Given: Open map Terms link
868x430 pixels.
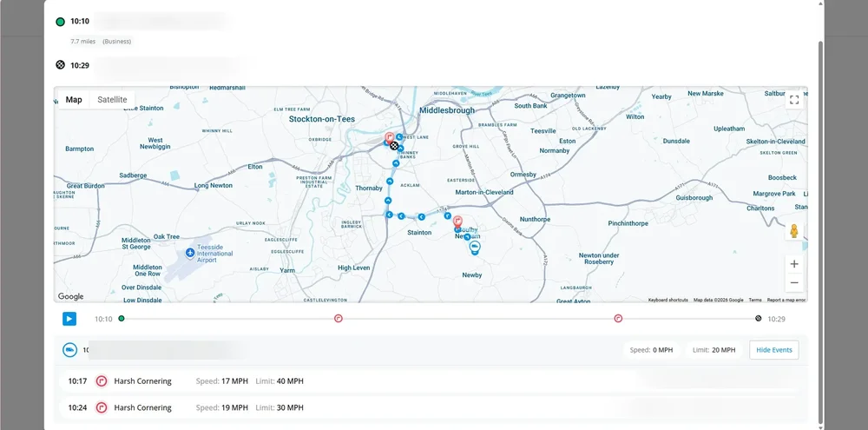Looking at the screenshot, I should (x=755, y=300).
